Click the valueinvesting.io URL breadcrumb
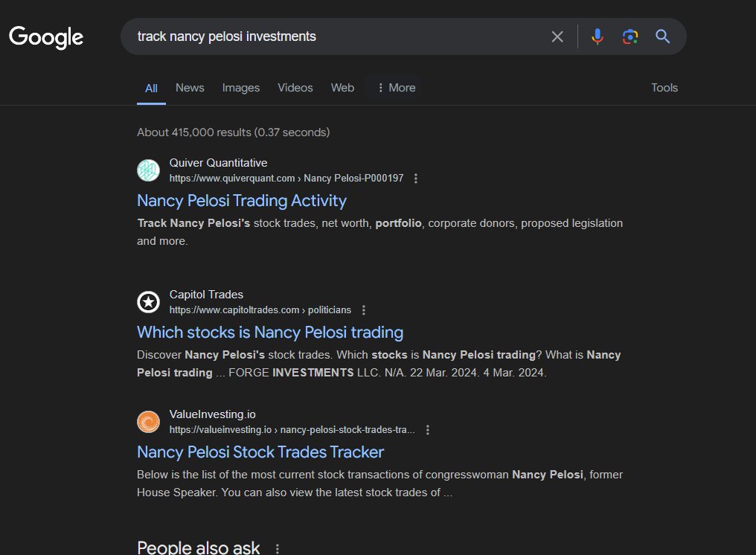The image size is (756, 555). (292, 429)
